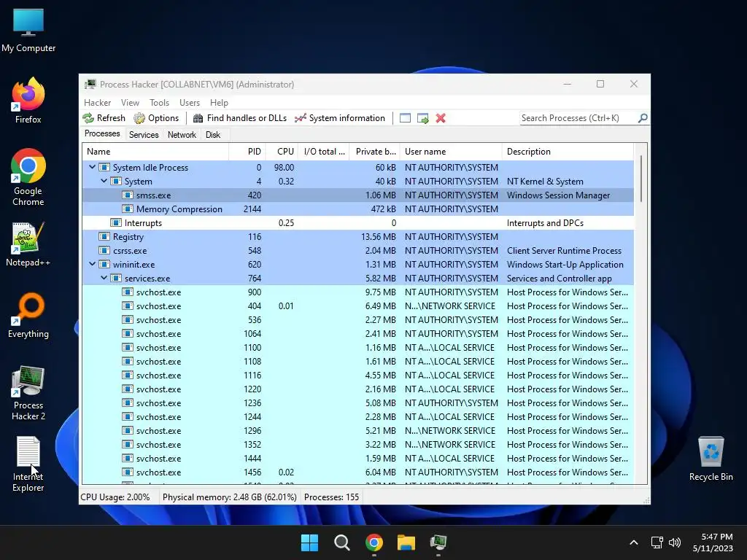The width and height of the screenshot is (747, 560).
Task: Switch to the Network tab
Action: (182, 135)
